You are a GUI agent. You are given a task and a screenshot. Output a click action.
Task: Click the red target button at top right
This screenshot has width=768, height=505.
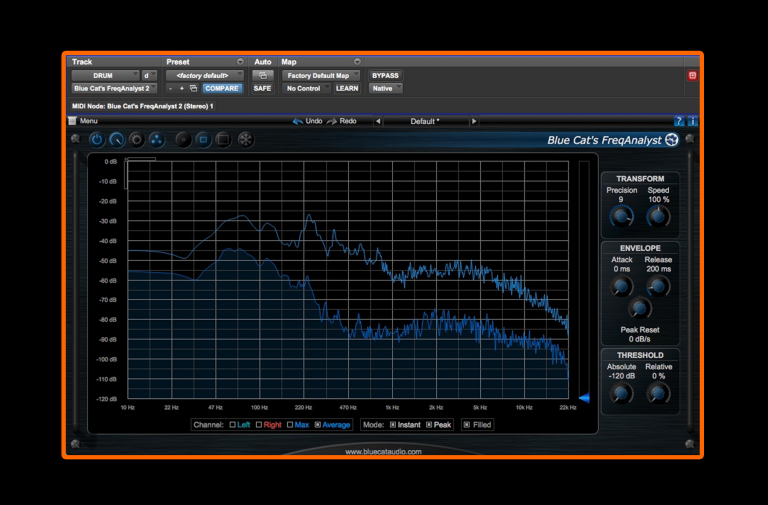[x=692, y=75]
